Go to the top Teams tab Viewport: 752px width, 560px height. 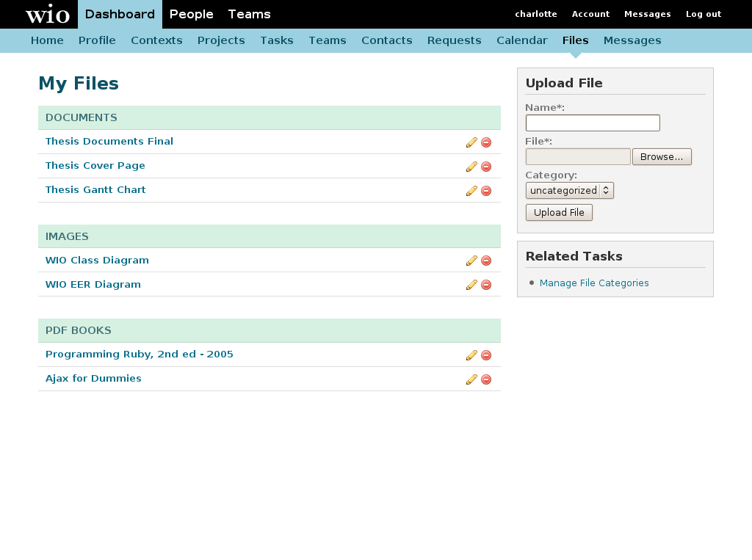[250, 15]
